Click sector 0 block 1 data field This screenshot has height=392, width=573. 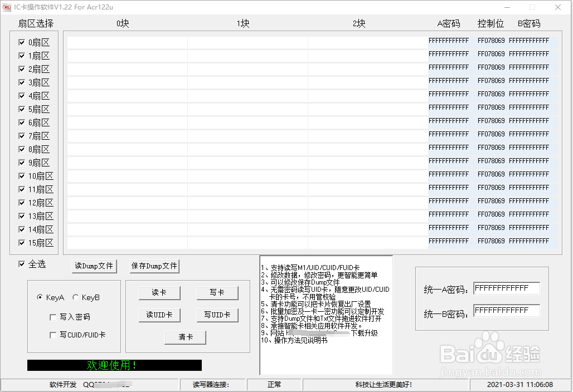pyautogui.click(x=248, y=42)
